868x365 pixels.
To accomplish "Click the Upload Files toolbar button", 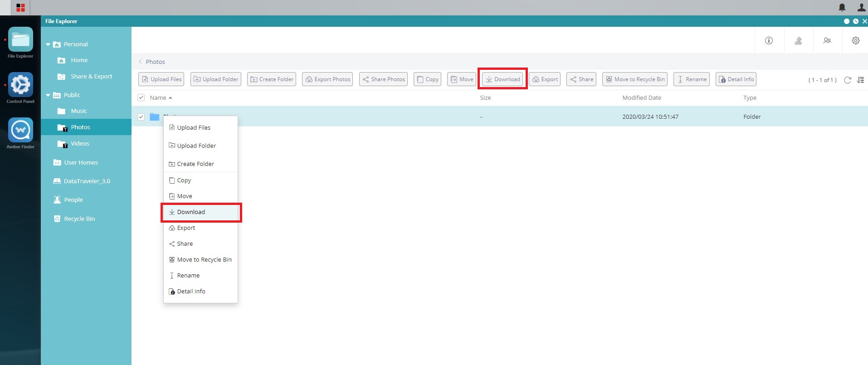I will click(161, 79).
